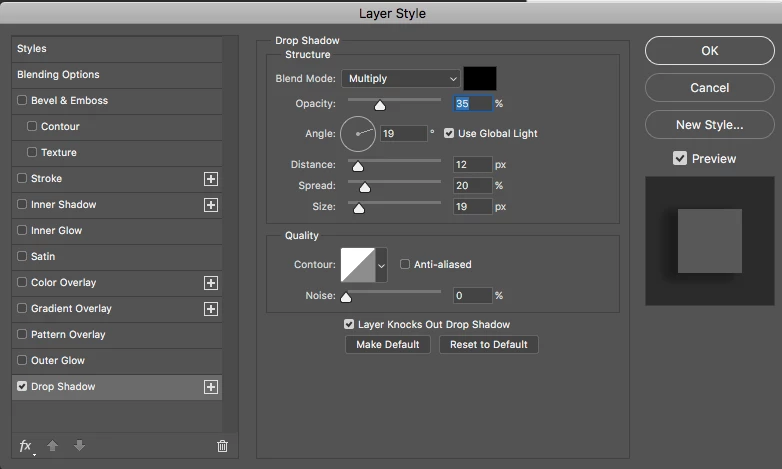
Task: Enable the Pattern Overlay checkbox
Action: (x=22, y=334)
